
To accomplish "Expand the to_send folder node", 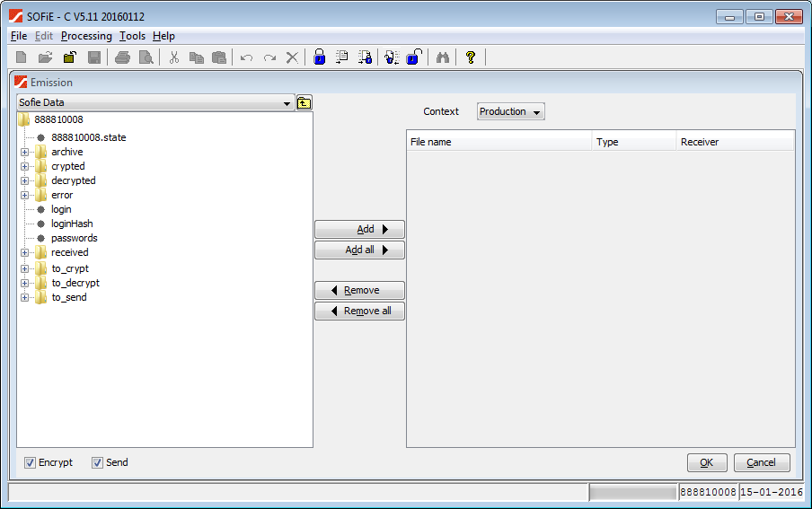I will 25,297.
